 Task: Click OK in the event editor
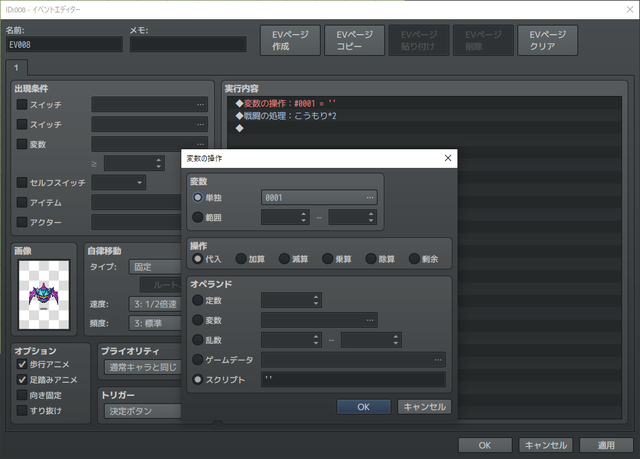(x=485, y=445)
